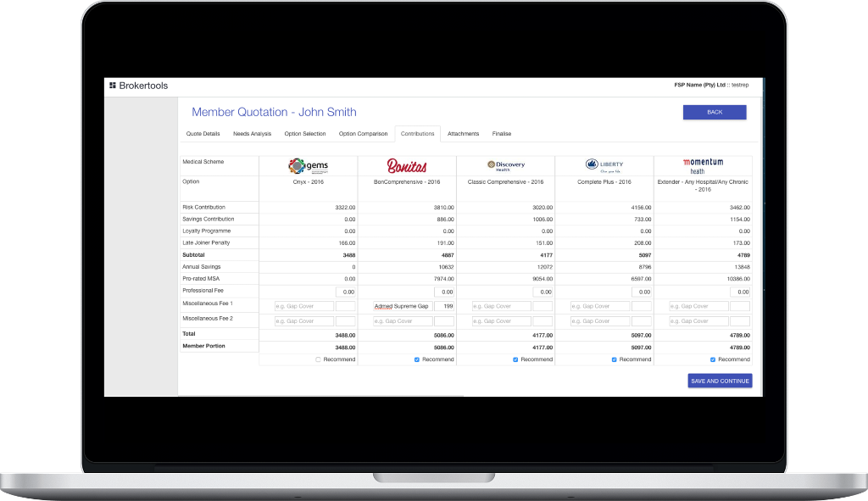Image resolution: width=868 pixels, height=501 pixels.
Task: Enable Recommend checkbox for GEMS Onyx
Action: click(318, 359)
